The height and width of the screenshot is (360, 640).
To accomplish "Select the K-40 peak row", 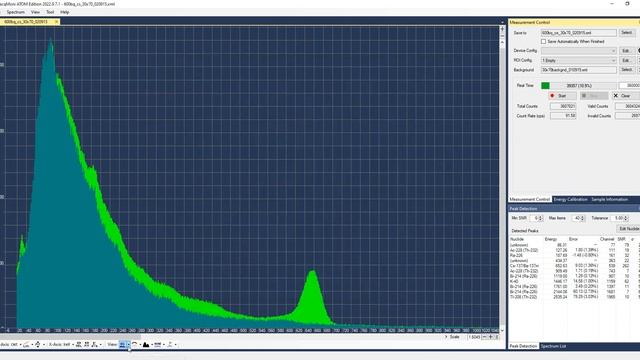I will pos(574,282).
